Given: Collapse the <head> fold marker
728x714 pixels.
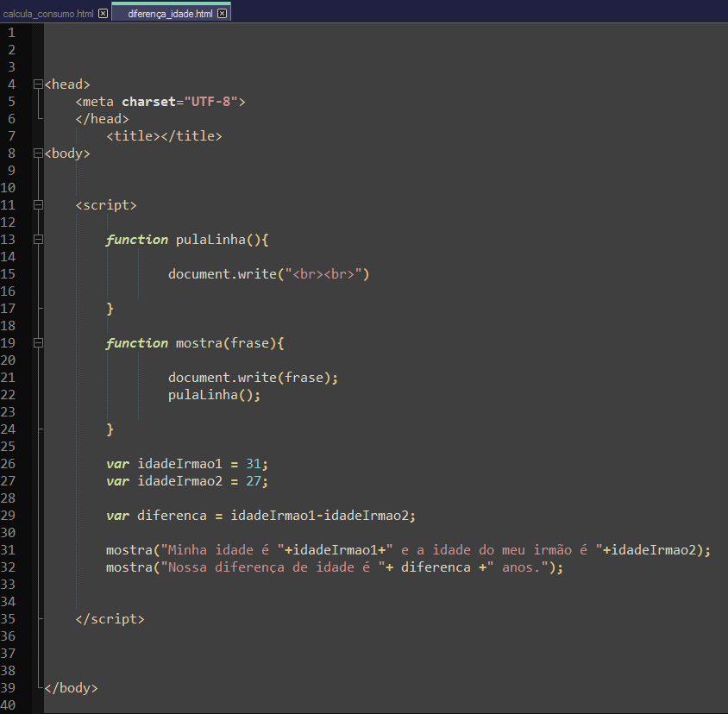Looking at the screenshot, I should click(39, 85).
